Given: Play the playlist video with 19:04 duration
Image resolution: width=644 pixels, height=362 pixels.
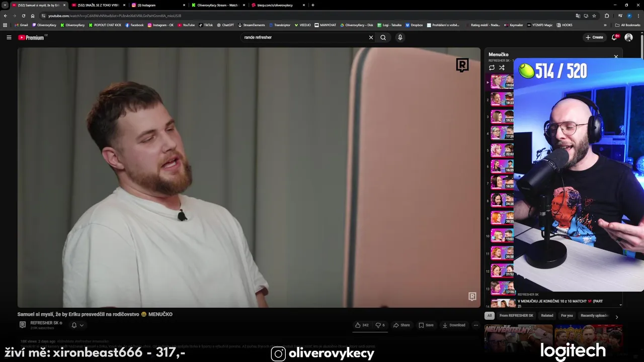Looking at the screenshot, I should tap(502, 82).
